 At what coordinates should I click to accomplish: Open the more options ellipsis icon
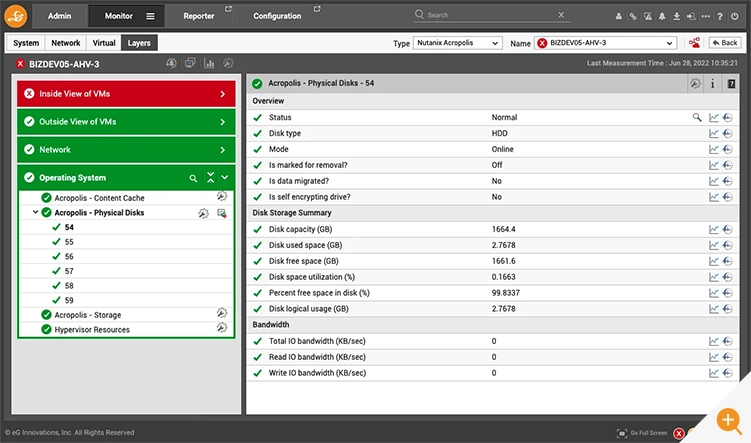[x=705, y=16]
